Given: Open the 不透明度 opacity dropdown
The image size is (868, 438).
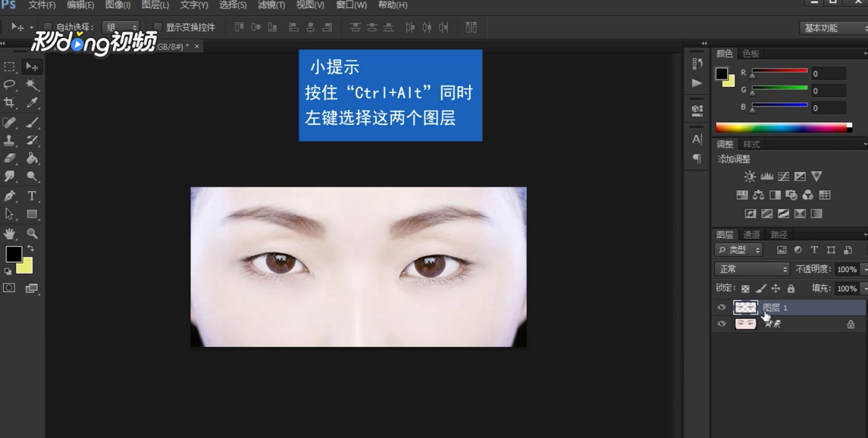Looking at the screenshot, I should [863, 268].
